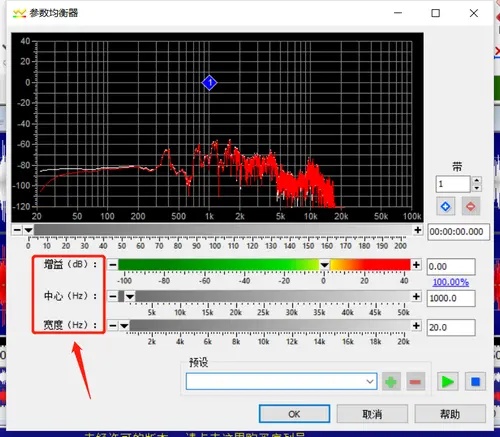Increase center frequency with plus button
This screenshot has height=437, width=500.
[416, 296]
